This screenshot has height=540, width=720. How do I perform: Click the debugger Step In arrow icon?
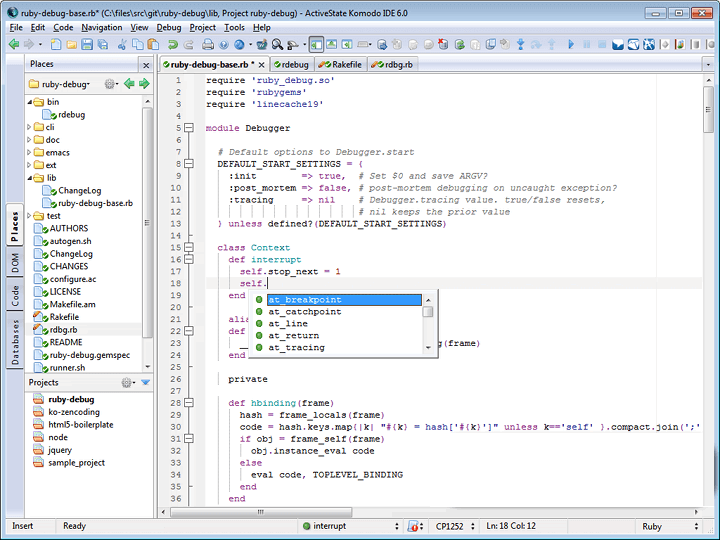pyautogui.click(x=520, y=45)
